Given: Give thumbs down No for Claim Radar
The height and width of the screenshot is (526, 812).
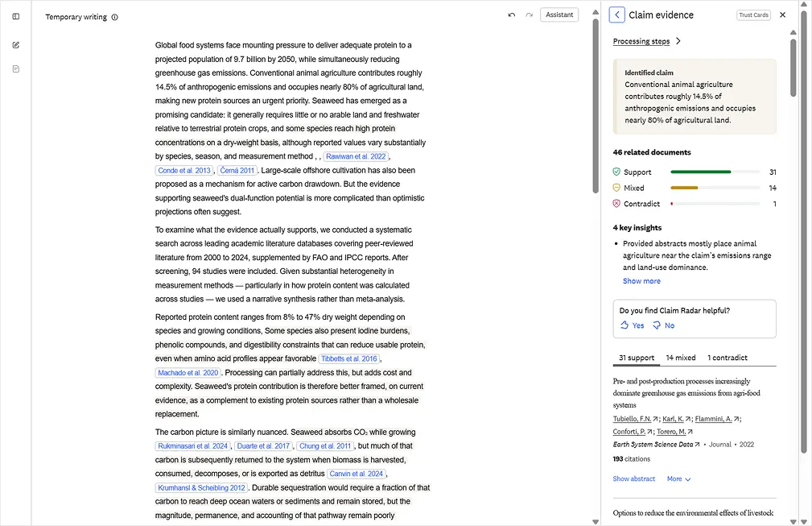Looking at the screenshot, I should [x=663, y=325].
